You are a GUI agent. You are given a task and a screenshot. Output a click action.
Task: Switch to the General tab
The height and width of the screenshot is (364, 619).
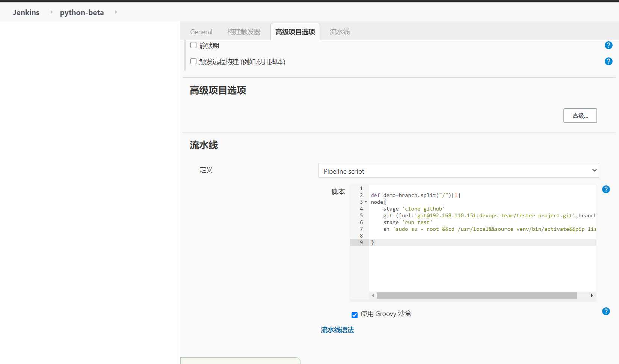tap(201, 32)
